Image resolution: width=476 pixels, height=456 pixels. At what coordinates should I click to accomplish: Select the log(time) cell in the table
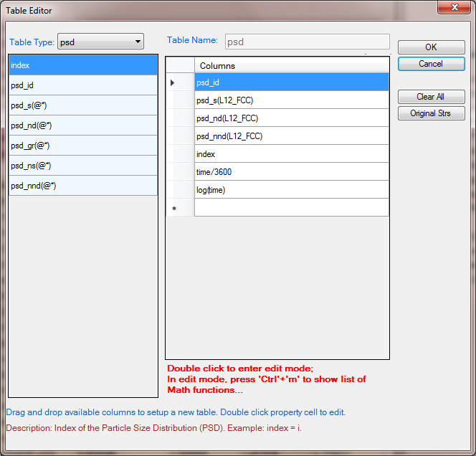[291, 190]
